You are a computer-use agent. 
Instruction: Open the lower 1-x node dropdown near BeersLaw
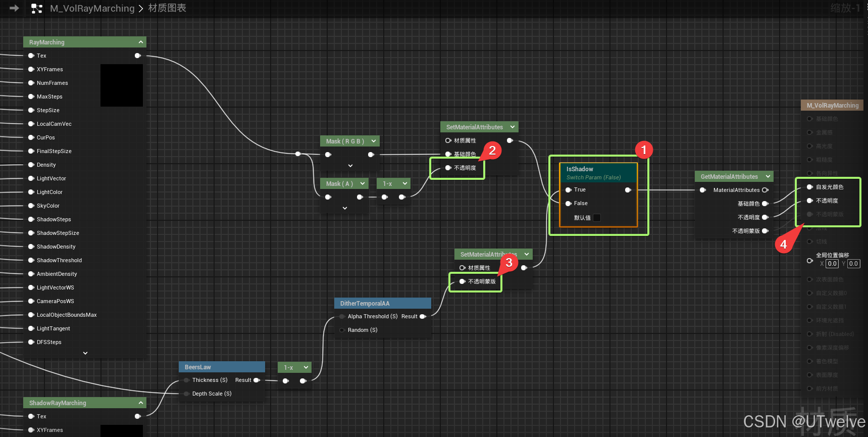[x=306, y=367]
